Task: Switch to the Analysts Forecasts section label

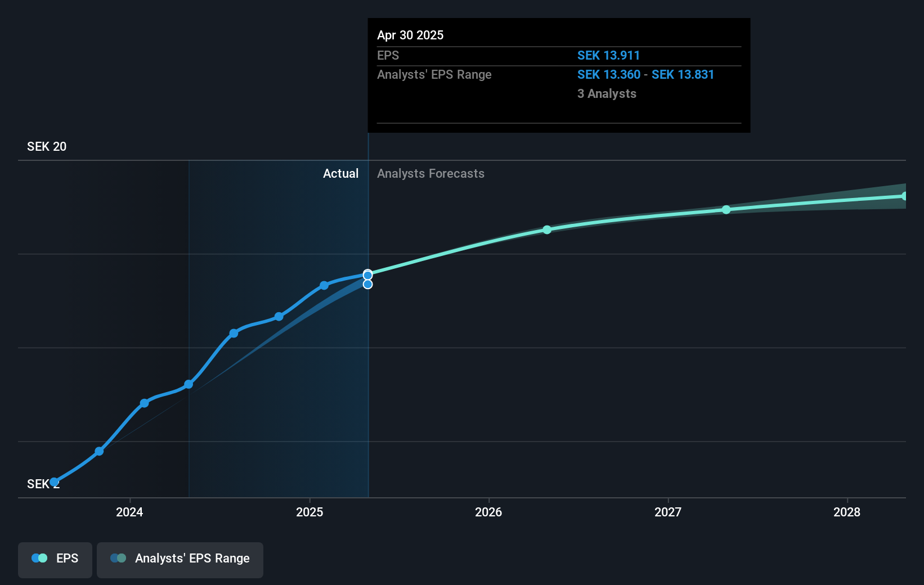Action: click(x=430, y=173)
